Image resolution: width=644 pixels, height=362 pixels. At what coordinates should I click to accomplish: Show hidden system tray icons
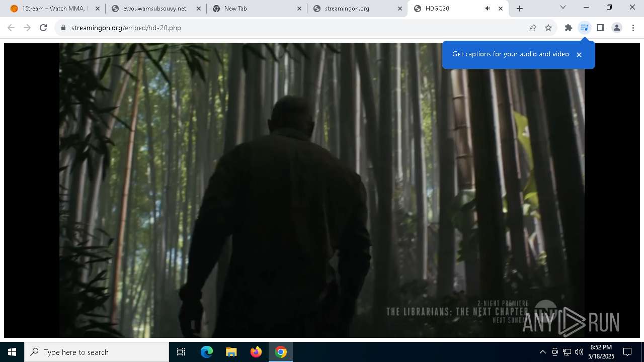(x=542, y=352)
